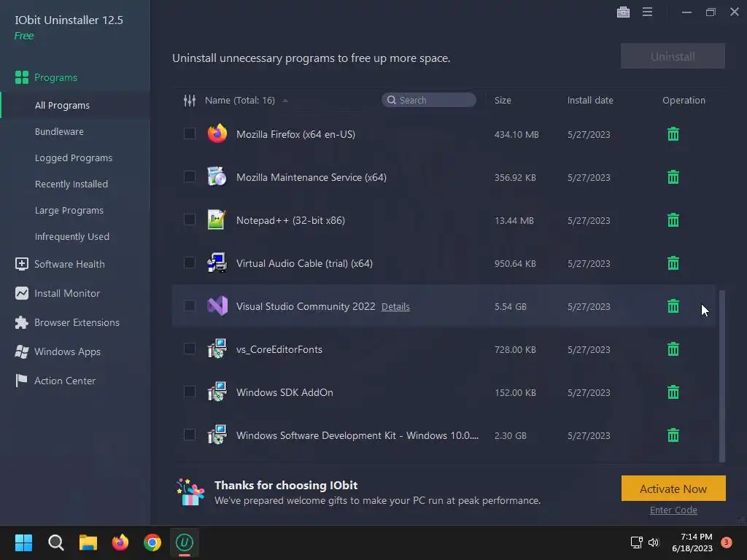Select the Windows SDK AddOn checkbox
The image size is (747, 560).
tap(189, 392)
